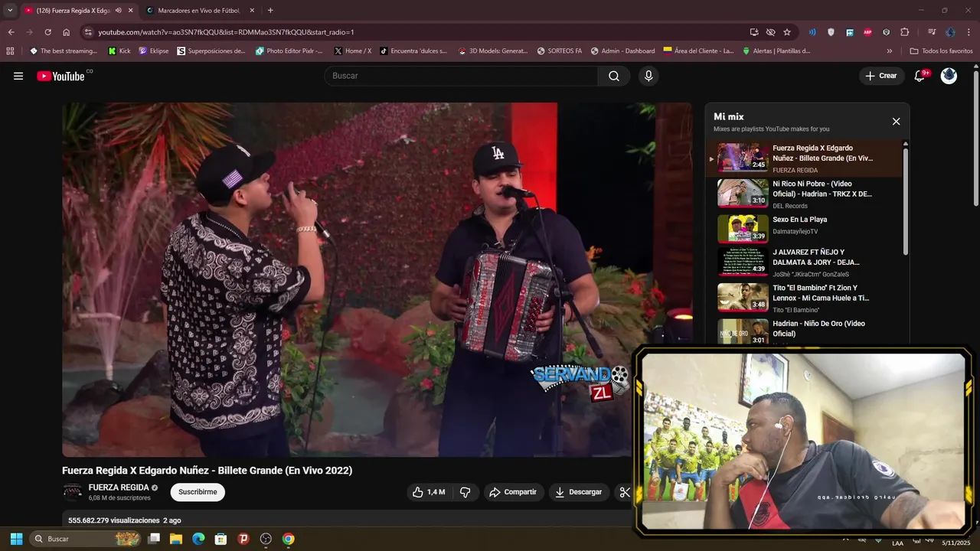Open the shield extension icon

tap(831, 32)
